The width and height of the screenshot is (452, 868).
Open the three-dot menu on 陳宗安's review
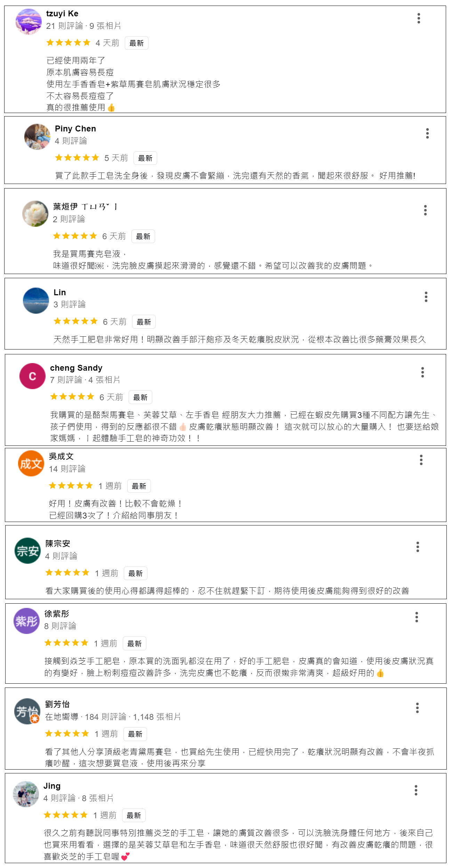point(418,547)
